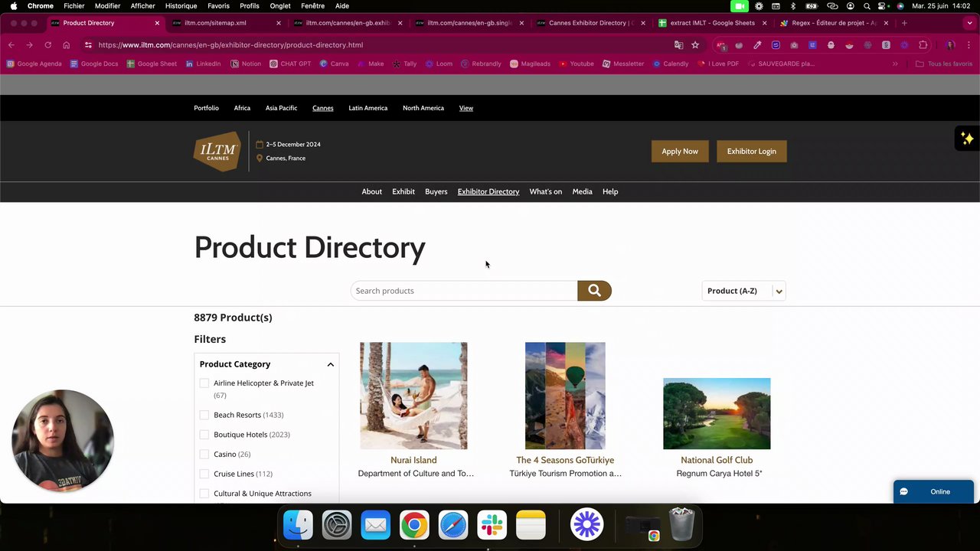Open Finder from the dock
Viewport: 980px width, 551px height.
tap(298, 525)
